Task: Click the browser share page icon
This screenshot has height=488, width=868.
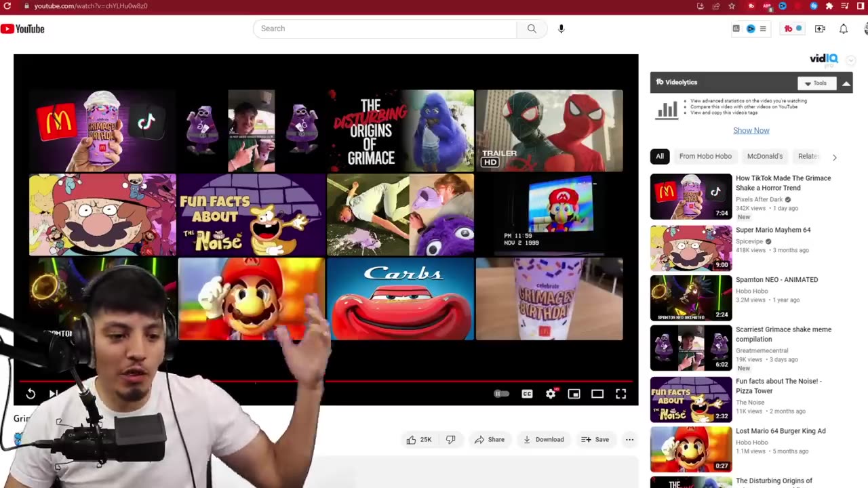Action: (x=716, y=6)
